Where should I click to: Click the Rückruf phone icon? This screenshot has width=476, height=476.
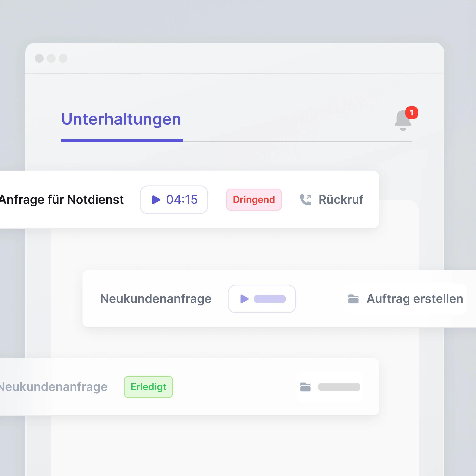[306, 200]
